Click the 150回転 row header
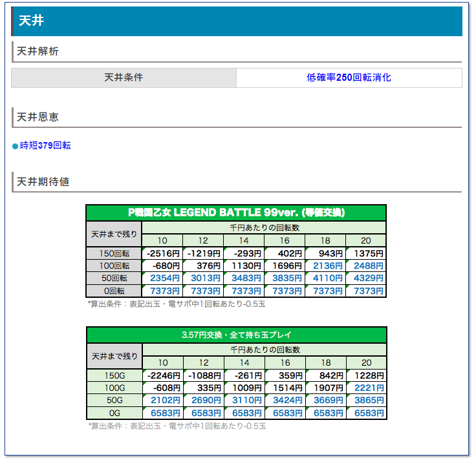Screen dimensions: 476x460 pos(114,253)
